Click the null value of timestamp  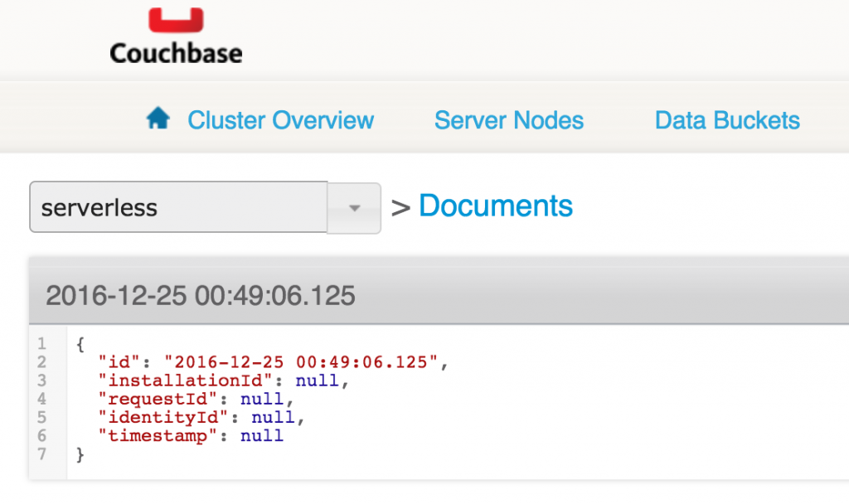pyautogui.click(x=262, y=436)
